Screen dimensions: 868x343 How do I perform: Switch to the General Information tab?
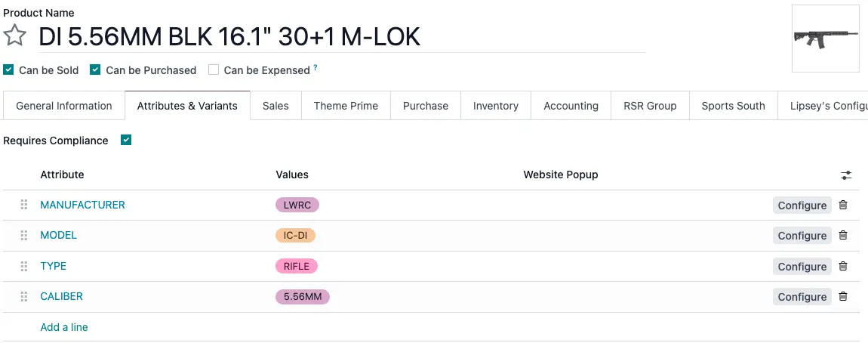pyautogui.click(x=64, y=106)
